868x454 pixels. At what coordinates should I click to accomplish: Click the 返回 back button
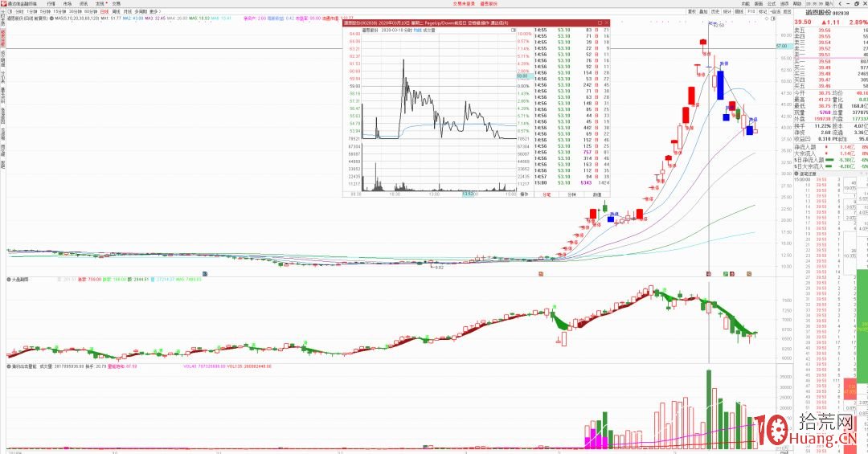click(787, 11)
